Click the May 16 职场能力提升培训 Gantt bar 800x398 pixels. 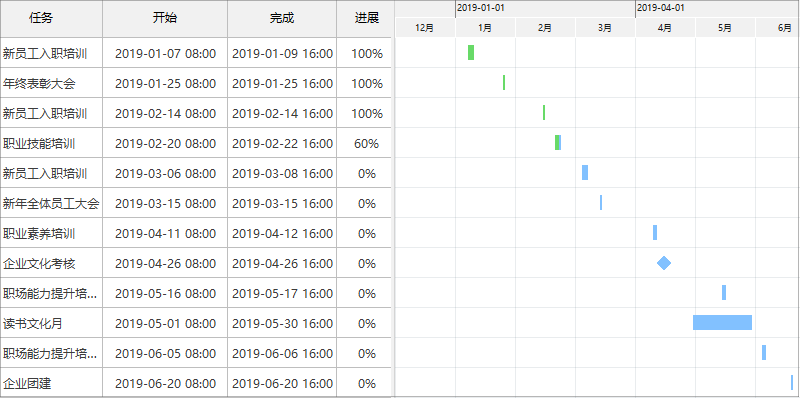coord(724,292)
